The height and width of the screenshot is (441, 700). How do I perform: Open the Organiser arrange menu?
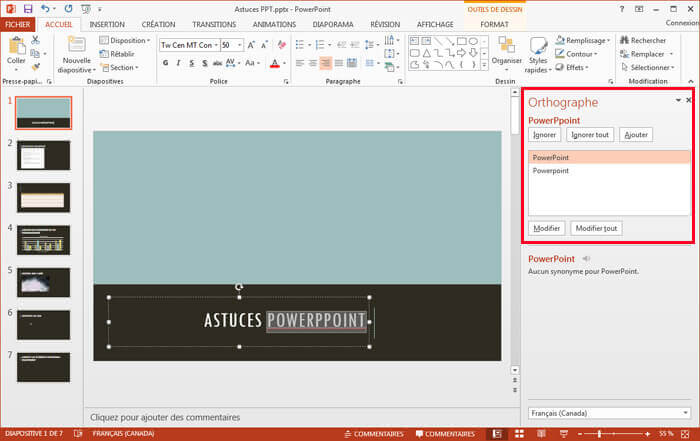506,54
